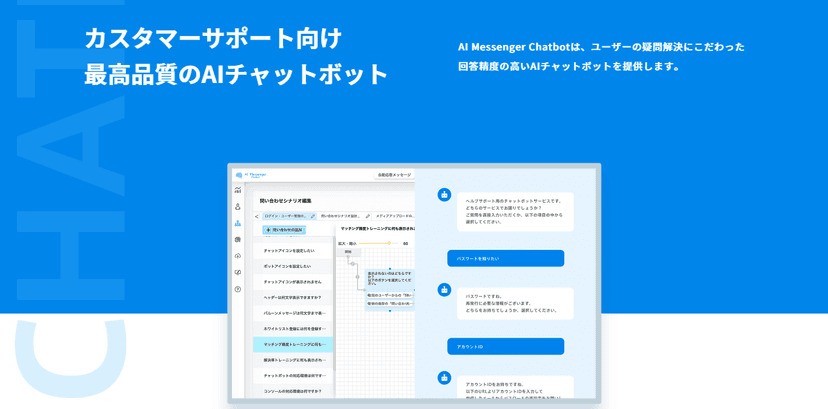Click the AI Messenger Chatbot logo
Viewport: 828px width, 409px height.
coord(251,175)
